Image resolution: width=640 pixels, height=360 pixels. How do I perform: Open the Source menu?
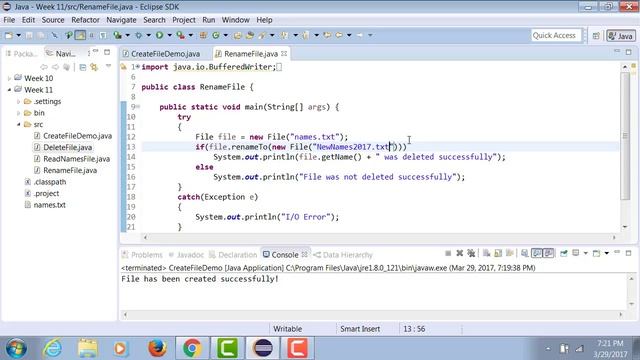click(53, 20)
